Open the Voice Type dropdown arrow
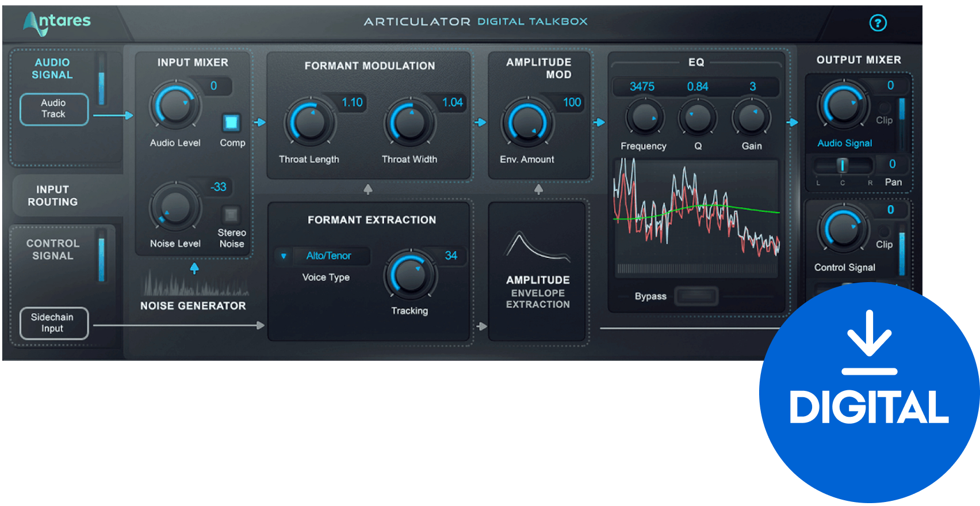Screen dimensions: 980x506 pos(284,256)
